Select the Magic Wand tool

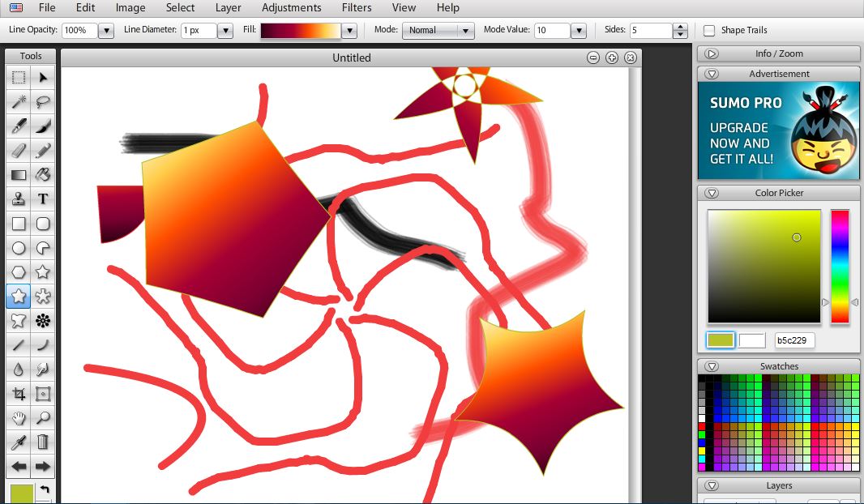point(18,101)
